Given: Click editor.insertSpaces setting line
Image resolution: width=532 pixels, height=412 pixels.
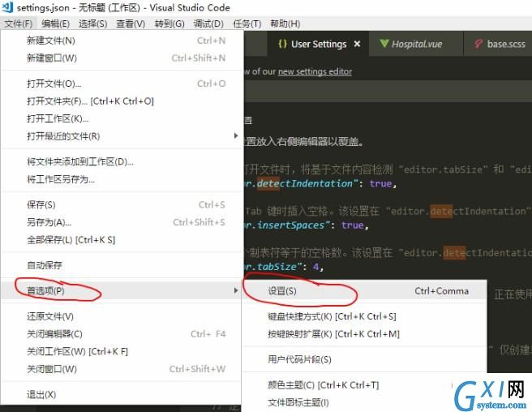Looking at the screenshot, I should (x=307, y=225).
